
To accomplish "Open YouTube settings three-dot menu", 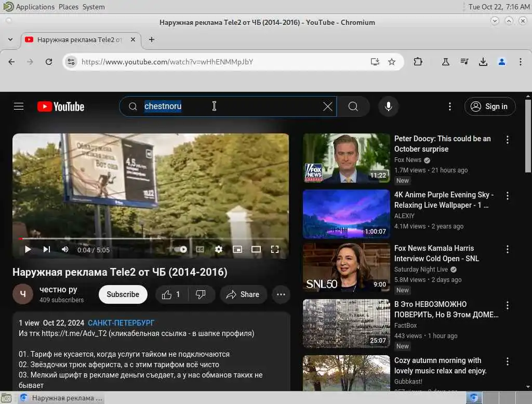I will [x=450, y=106].
